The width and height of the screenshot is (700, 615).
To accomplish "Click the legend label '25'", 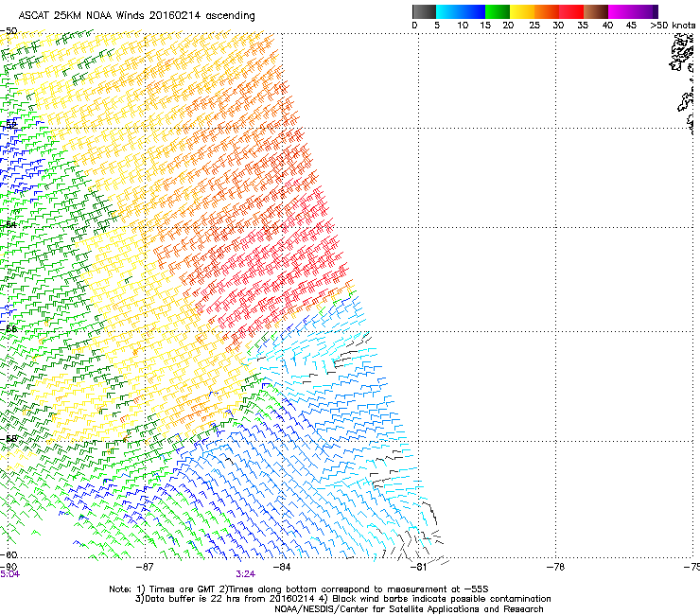I will (x=534, y=26).
